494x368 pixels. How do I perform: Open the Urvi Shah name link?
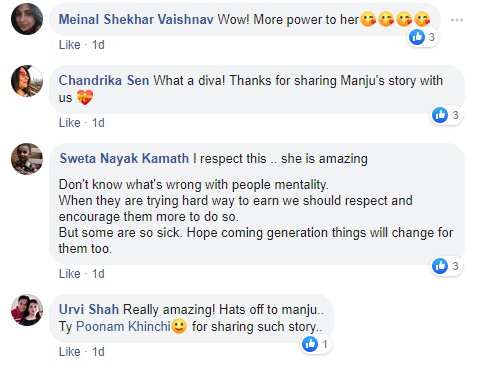pyautogui.click(x=89, y=309)
